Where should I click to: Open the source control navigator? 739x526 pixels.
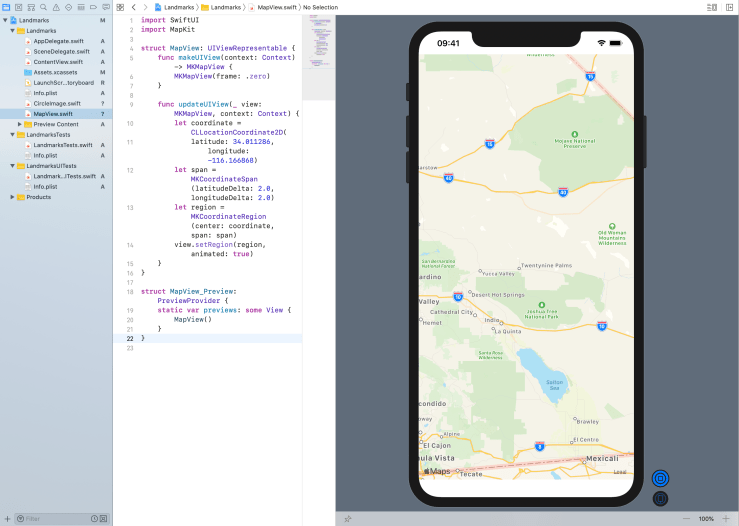coord(17,7)
